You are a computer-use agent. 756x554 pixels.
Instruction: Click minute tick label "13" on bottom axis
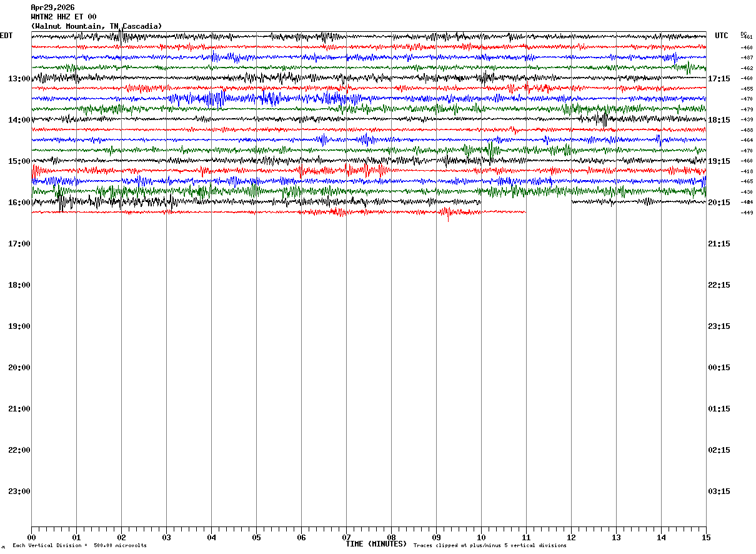click(616, 538)
